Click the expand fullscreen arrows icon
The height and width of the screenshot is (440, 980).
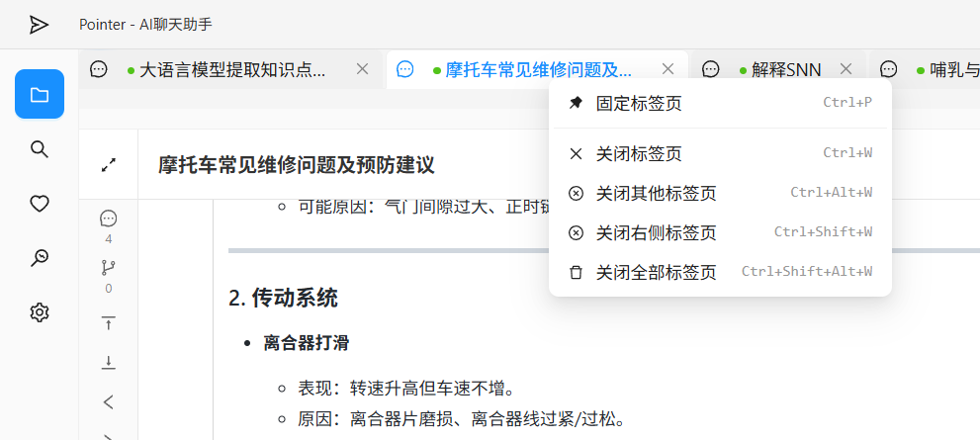pyautogui.click(x=109, y=165)
